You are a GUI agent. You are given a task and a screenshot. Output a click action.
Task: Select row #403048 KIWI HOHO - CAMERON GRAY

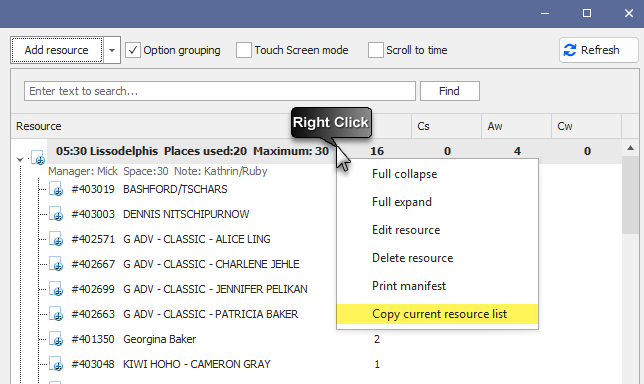[x=171, y=365]
